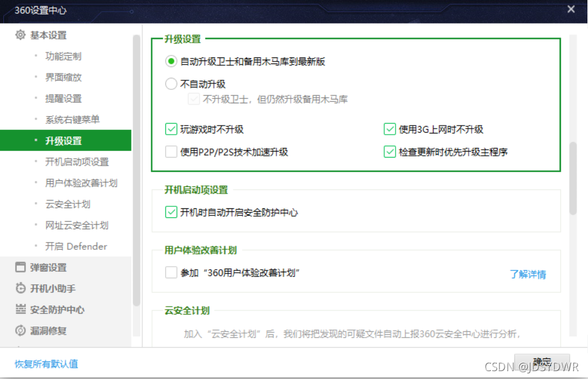Expand the 安全防护中心 category
Screen dimensions: 588x379
pyautogui.click(x=57, y=310)
